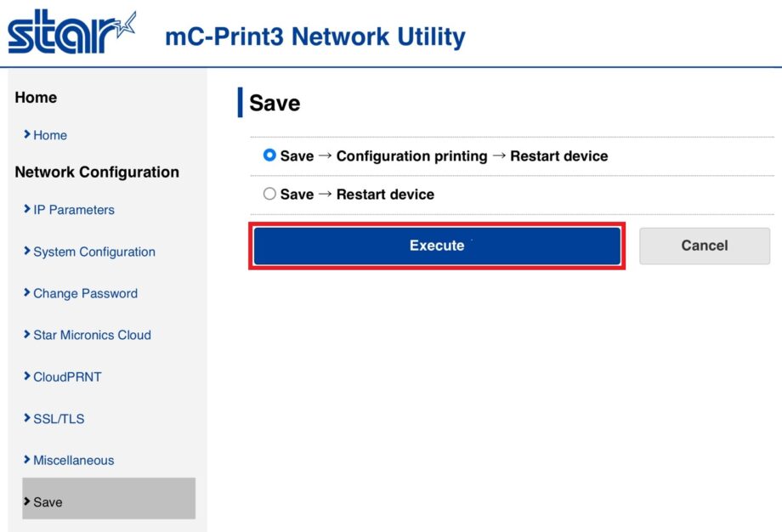
Task: Select the highlighted Save sidebar item
Action: 109,500
